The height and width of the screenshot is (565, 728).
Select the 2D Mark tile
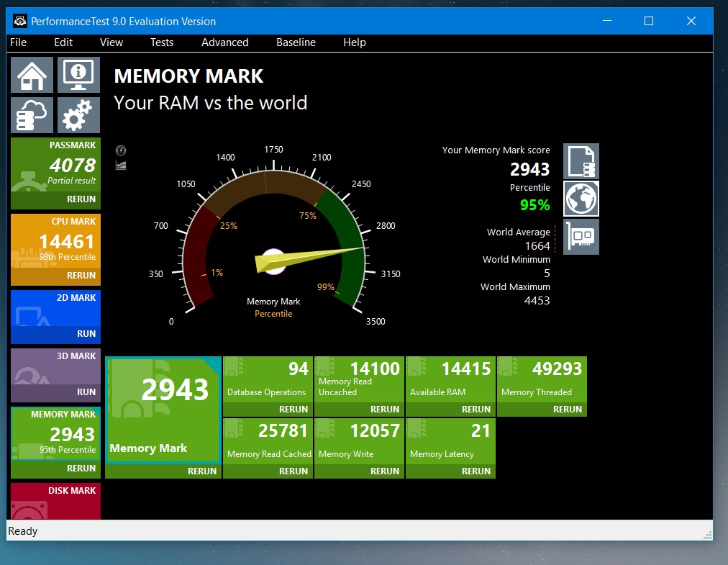click(x=55, y=308)
